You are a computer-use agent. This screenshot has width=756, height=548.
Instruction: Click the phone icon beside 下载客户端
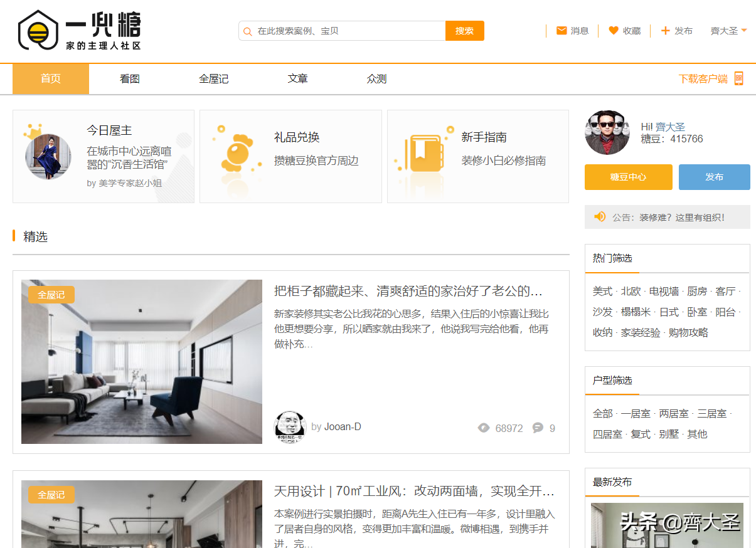738,78
